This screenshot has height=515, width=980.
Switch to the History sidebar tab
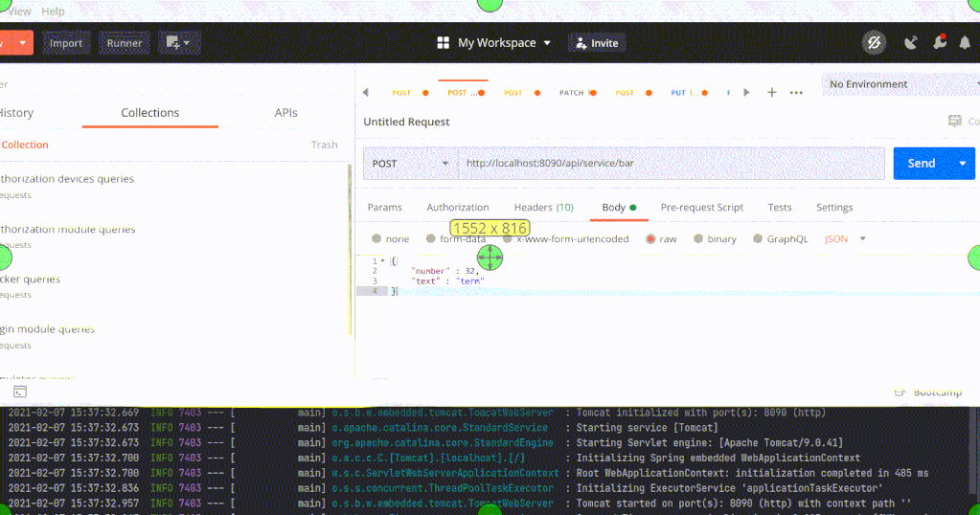pyautogui.click(x=16, y=113)
